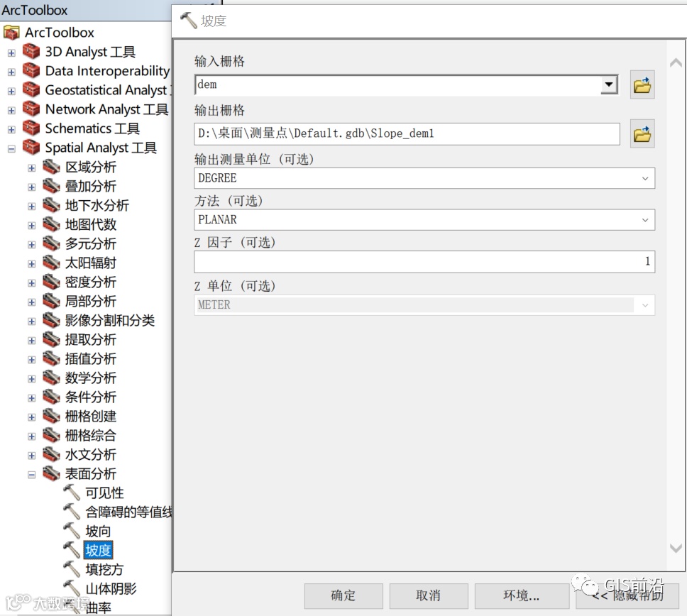
Task: Expand the 水文分析 toolset
Action: [31, 456]
